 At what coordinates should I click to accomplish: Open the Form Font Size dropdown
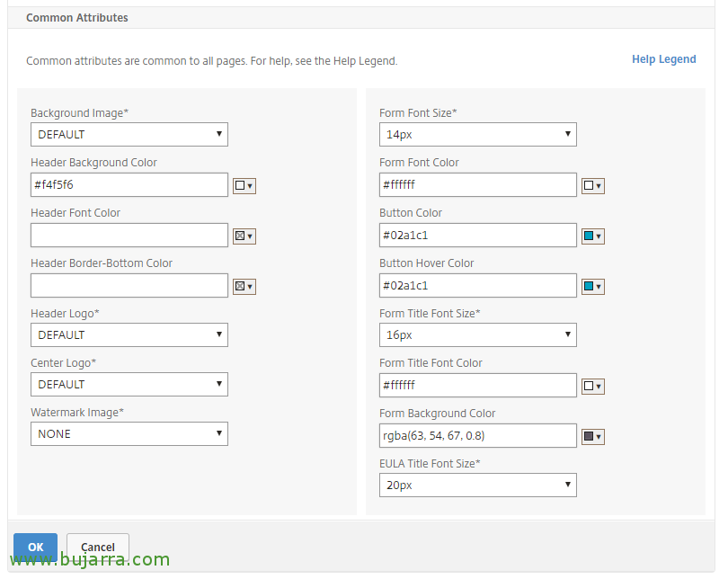(x=478, y=135)
